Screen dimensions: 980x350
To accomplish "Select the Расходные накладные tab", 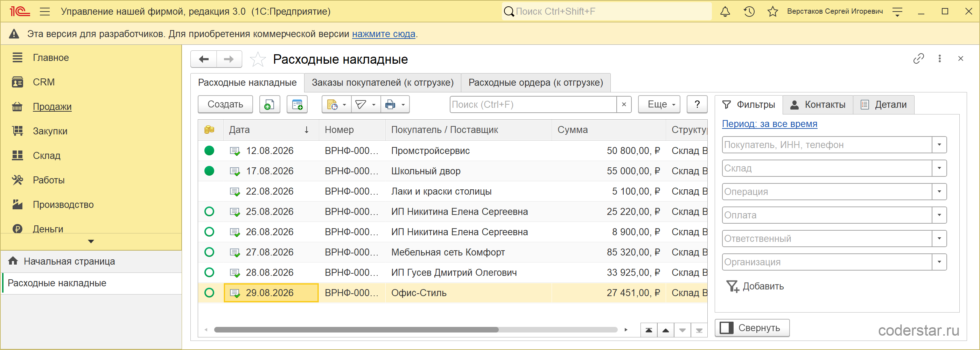I will [247, 83].
